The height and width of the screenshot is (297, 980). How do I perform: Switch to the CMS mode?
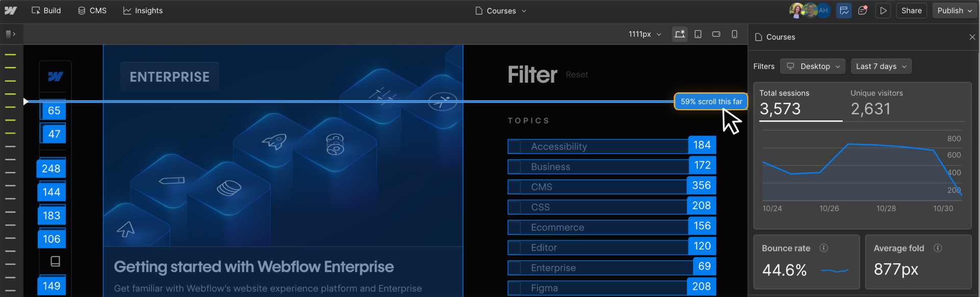92,11
